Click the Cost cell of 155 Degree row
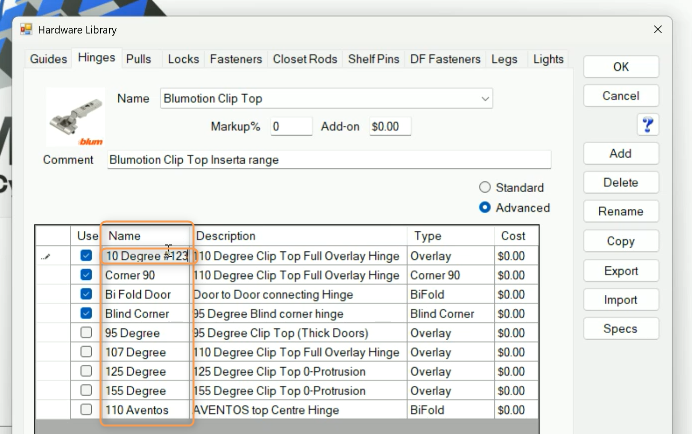 (516, 391)
